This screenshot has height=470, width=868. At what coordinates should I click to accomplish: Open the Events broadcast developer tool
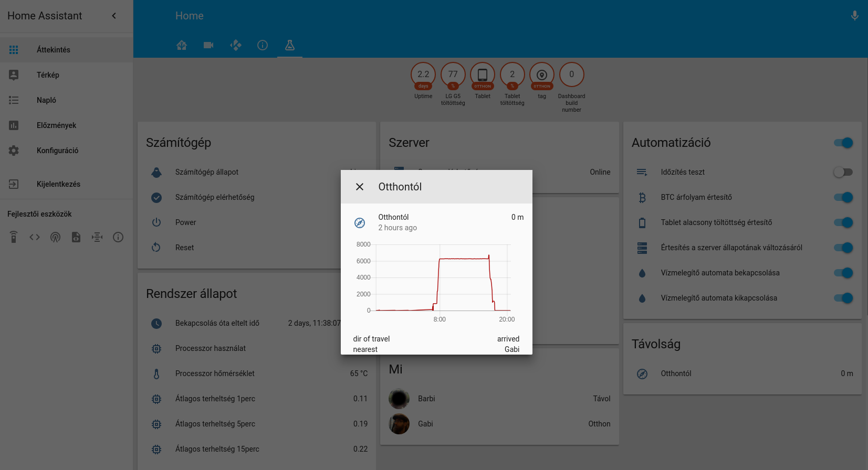[55, 237]
